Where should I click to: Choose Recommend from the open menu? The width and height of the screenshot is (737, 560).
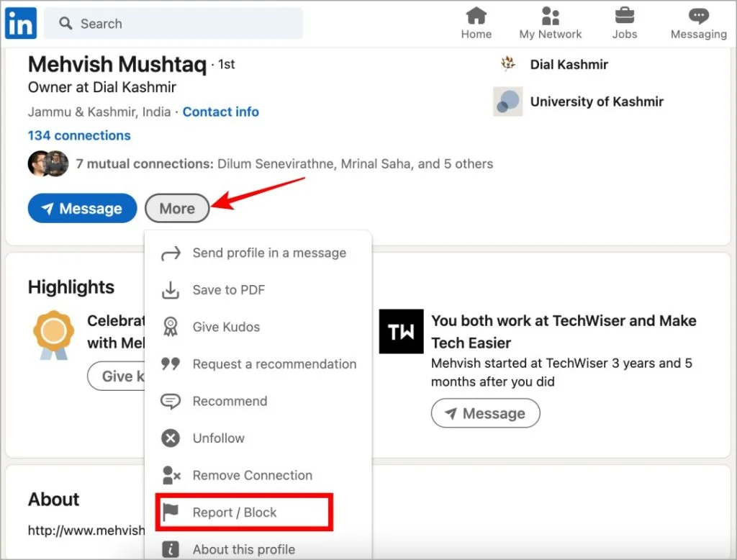coord(230,401)
